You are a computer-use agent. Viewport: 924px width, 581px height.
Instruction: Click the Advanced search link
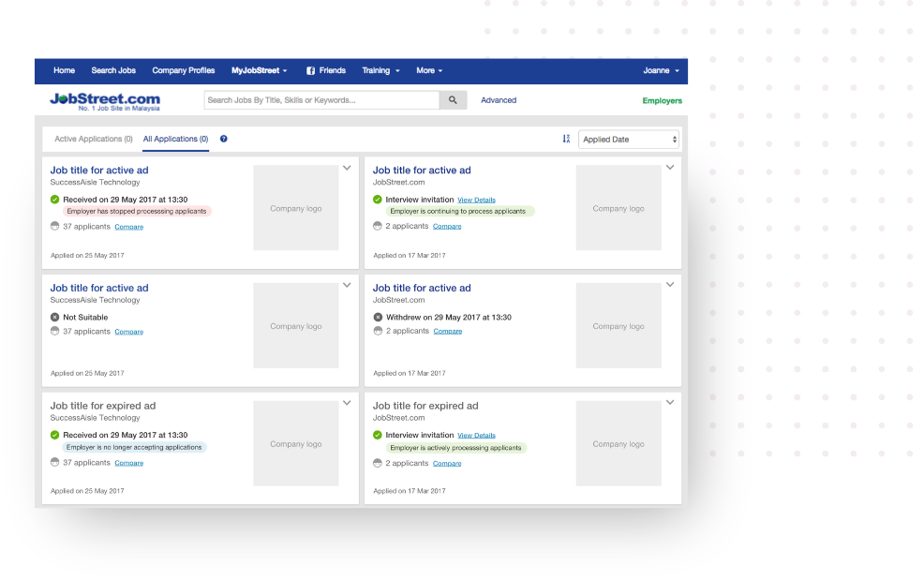[x=499, y=100]
